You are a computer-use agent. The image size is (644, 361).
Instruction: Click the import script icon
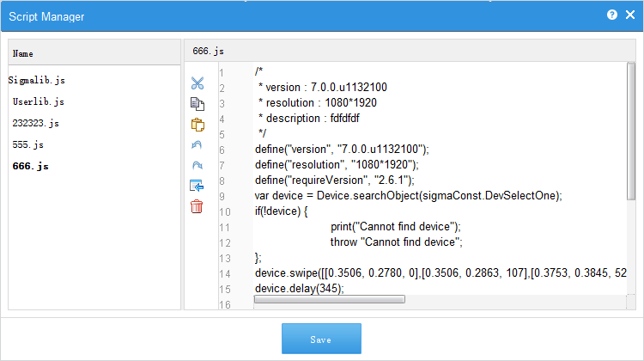coord(197,186)
